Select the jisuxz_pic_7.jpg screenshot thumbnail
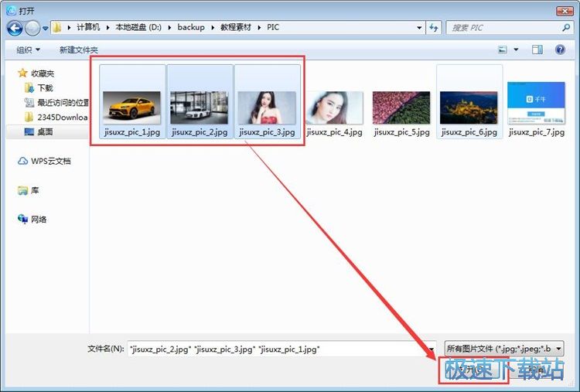Viewport: 580px width, 392px height. (537, 103)
